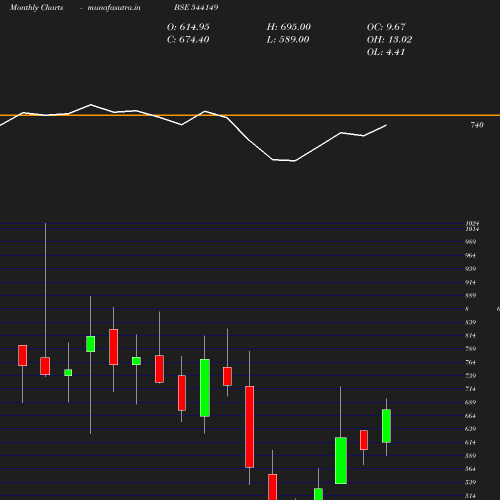The image size is (500, 500).
Task: Click the "BSE 544149" symbol label
Action: point(196,7)
